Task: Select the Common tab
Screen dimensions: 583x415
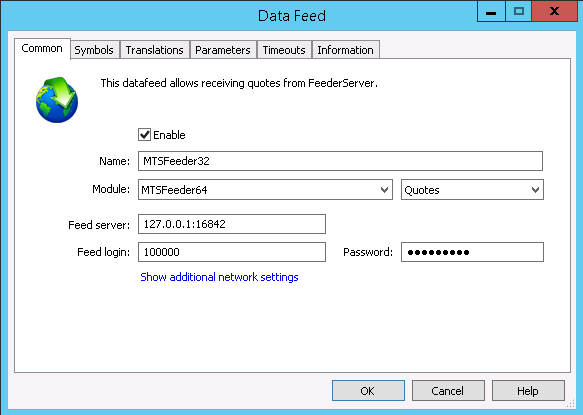Action: pos(42,48)
